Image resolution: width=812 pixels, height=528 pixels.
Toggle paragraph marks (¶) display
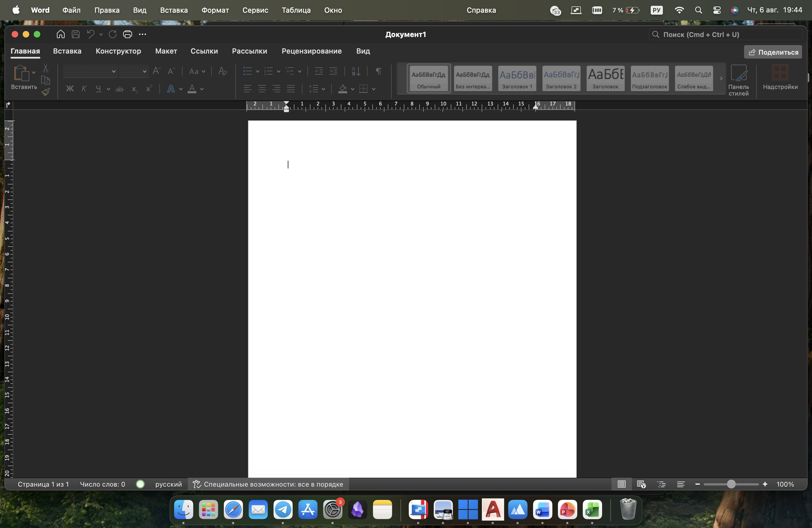(378, 71)
